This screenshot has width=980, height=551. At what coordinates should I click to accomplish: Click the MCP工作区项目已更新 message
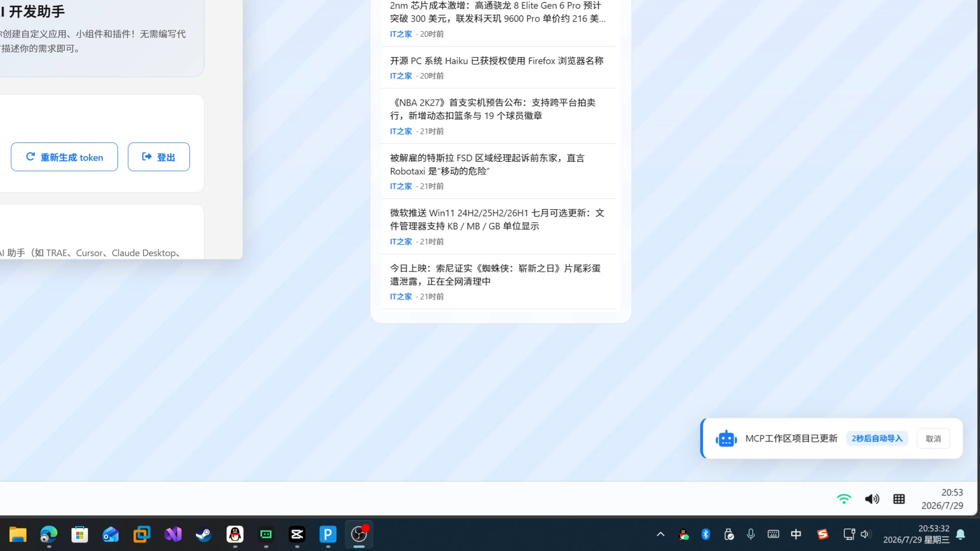point(791,438)
